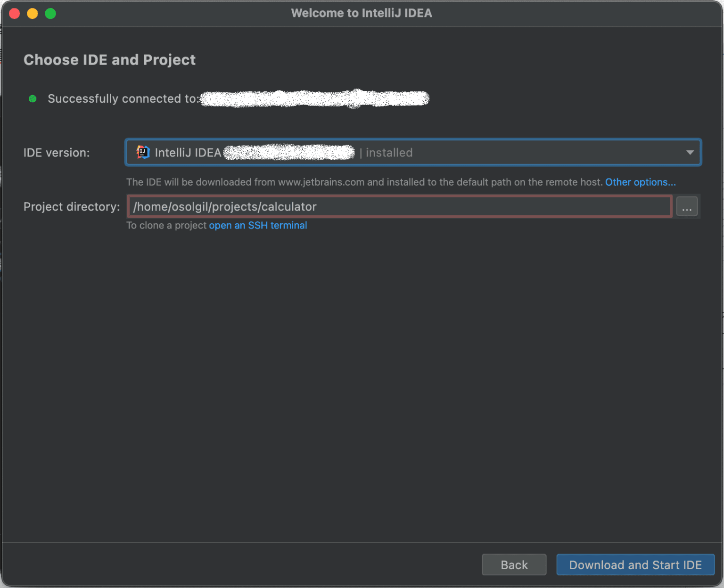
Task: Open the IDE version dropdown
Action: click(412, 152)
